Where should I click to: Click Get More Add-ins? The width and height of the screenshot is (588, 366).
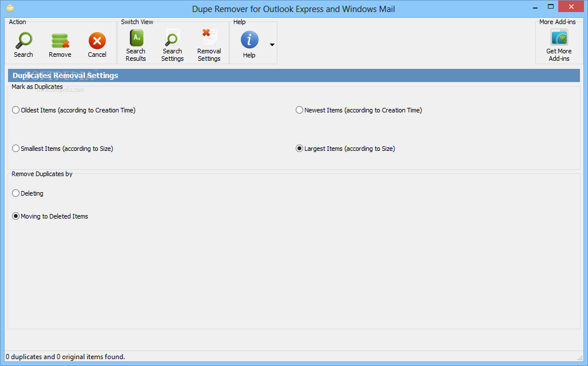pyautogui.click(x=559, y=45)
